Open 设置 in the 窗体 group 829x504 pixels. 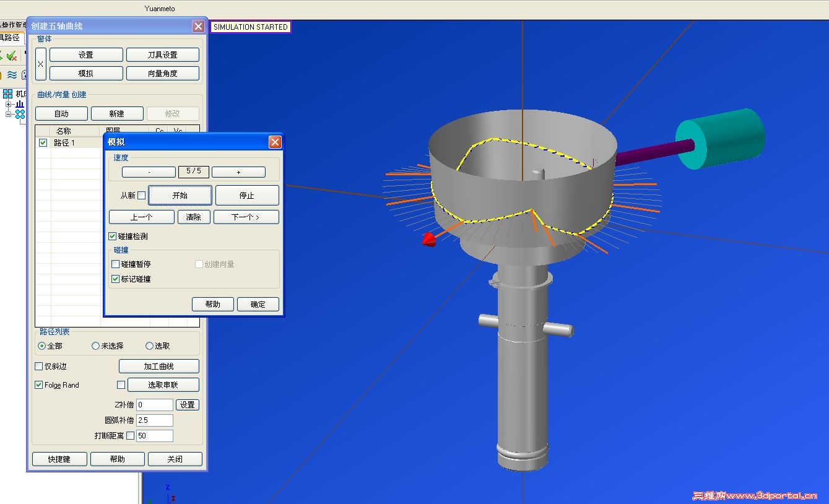click(86, 55)
